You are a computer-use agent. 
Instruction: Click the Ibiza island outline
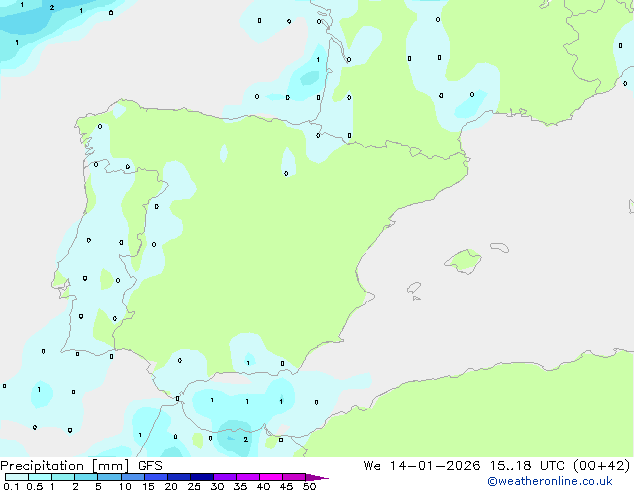(414, 288)
